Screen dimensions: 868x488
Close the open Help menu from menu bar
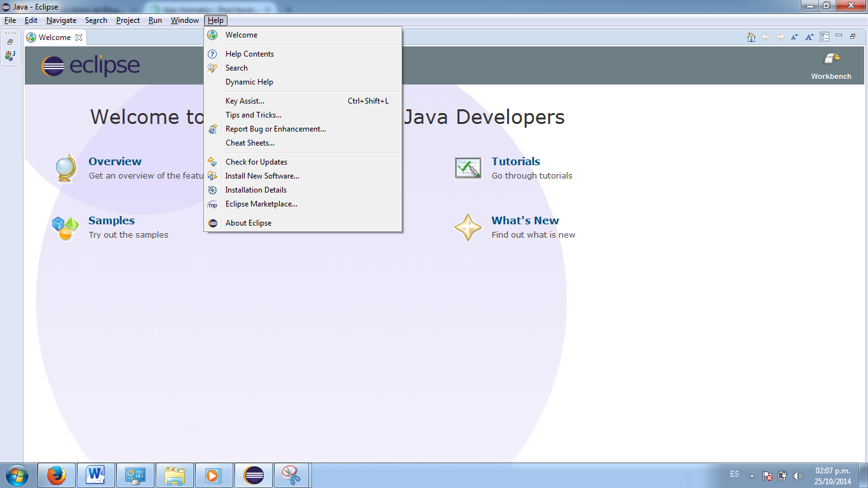[x=215, y=20]
